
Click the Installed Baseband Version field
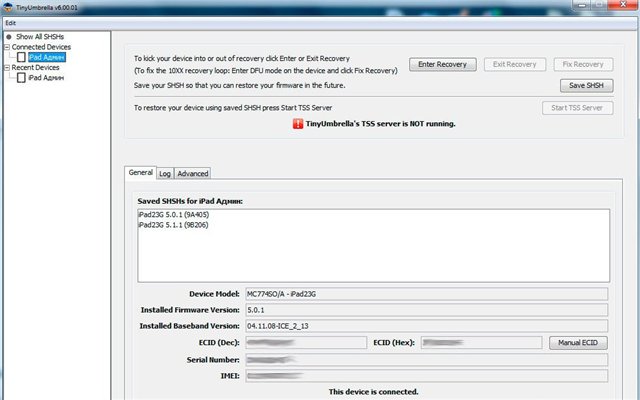tap(427, 326)
